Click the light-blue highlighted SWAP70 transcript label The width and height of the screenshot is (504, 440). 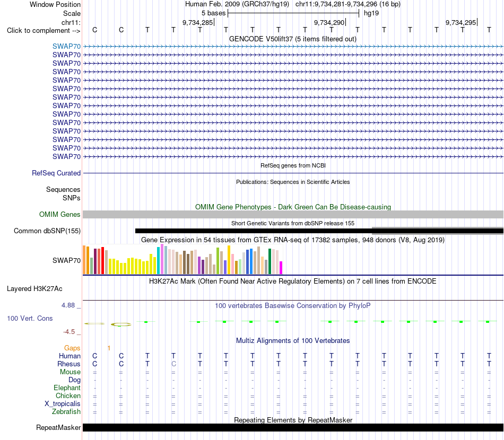[x=66, y=46]
